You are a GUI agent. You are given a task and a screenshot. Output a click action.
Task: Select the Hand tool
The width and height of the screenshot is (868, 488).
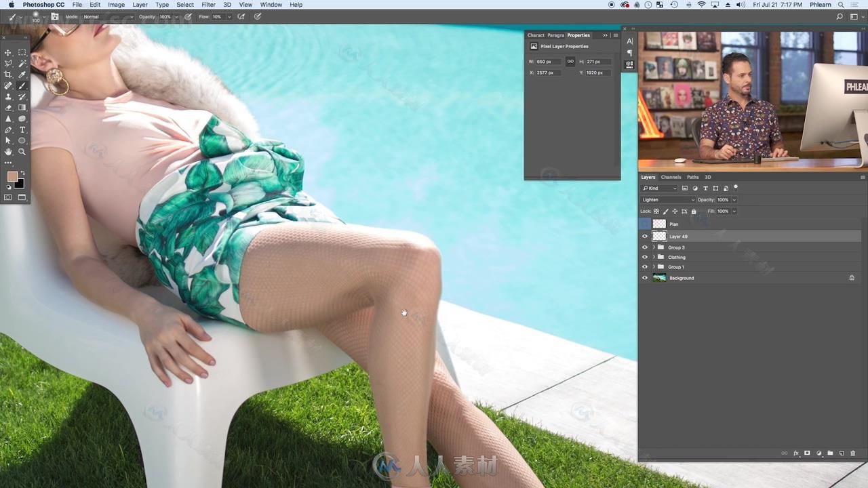point(8,152)
